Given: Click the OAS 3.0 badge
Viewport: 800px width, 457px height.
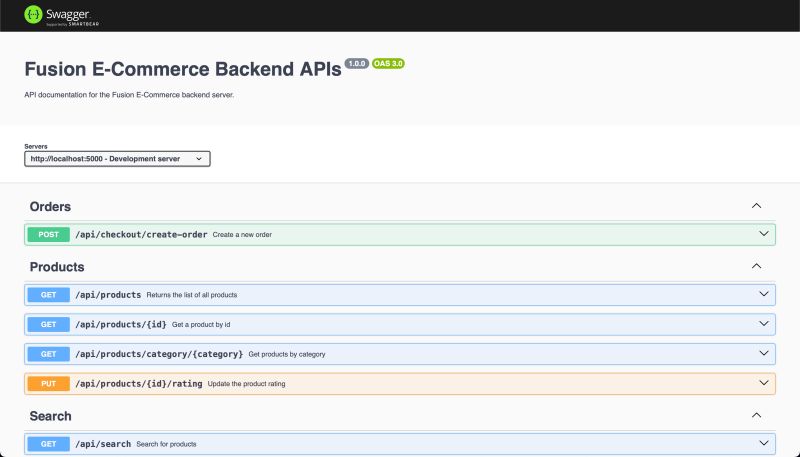Looking at the screenshot, I should (388, 64).
